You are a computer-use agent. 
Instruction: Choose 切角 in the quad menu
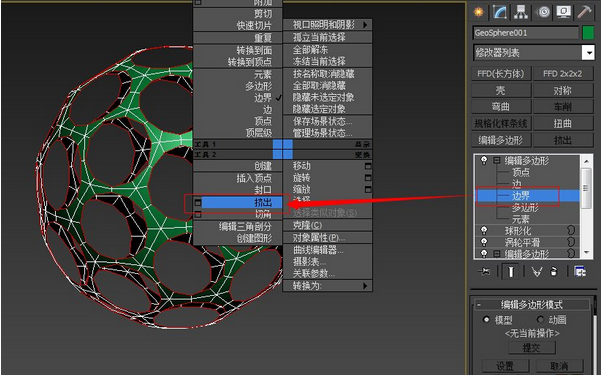click(x=263, y=214)
